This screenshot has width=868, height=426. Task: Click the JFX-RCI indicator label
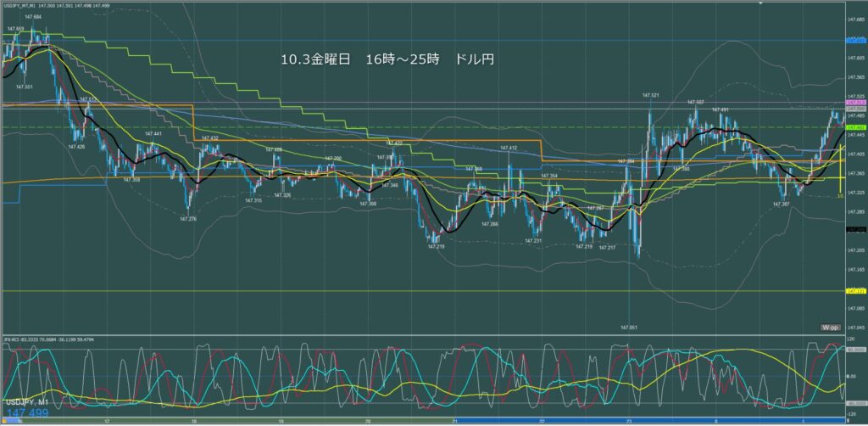pos(15,341)
